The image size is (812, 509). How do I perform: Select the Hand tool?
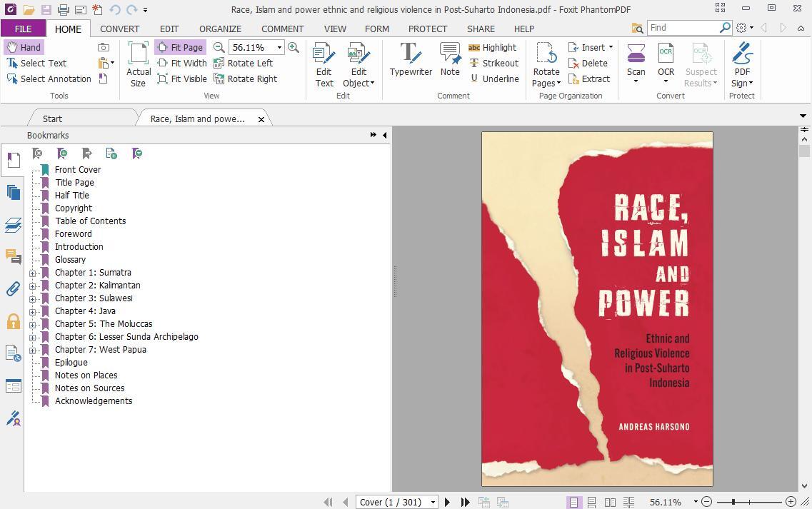click(24, 47)
